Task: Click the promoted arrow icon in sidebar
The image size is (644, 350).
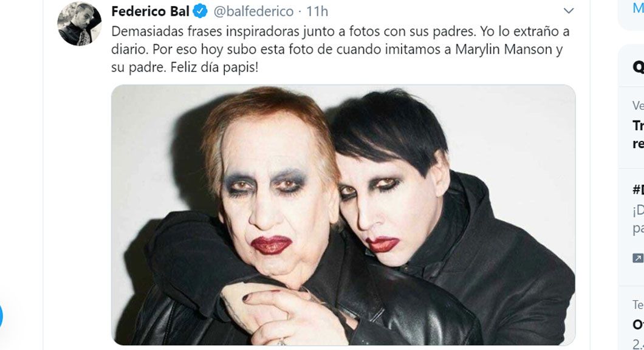Action: 637,258
